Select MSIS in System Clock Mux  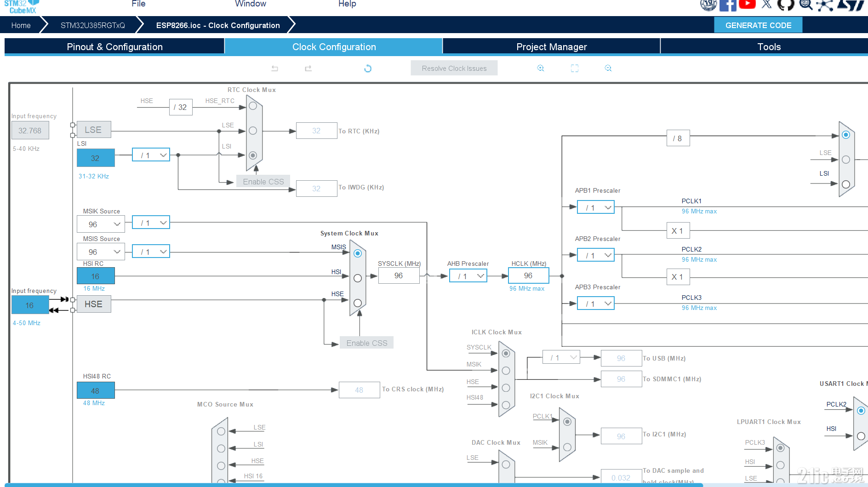(358, 253)
